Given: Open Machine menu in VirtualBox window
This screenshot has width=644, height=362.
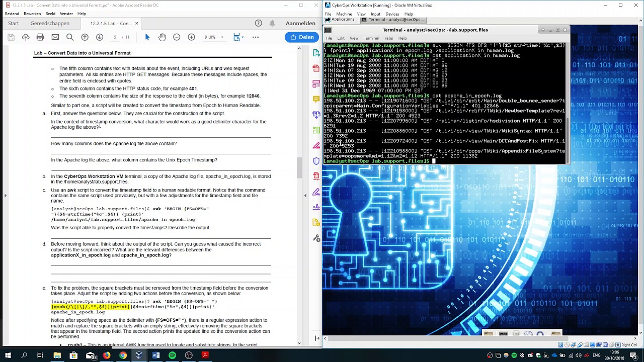Looking at the screenshot, I should coord(344,14).
